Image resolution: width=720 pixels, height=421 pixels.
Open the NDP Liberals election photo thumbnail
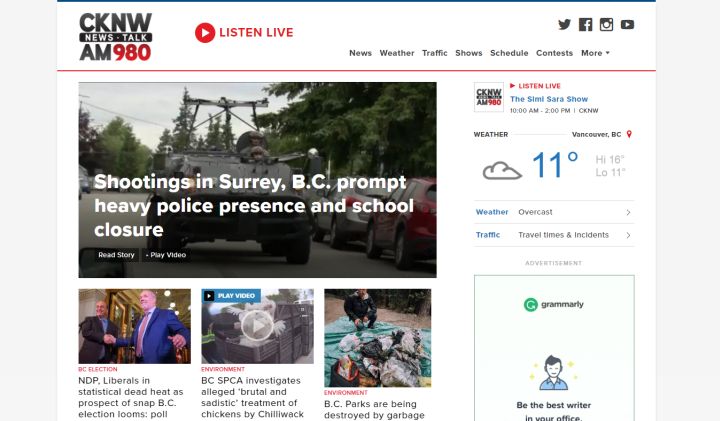[134, 326]
